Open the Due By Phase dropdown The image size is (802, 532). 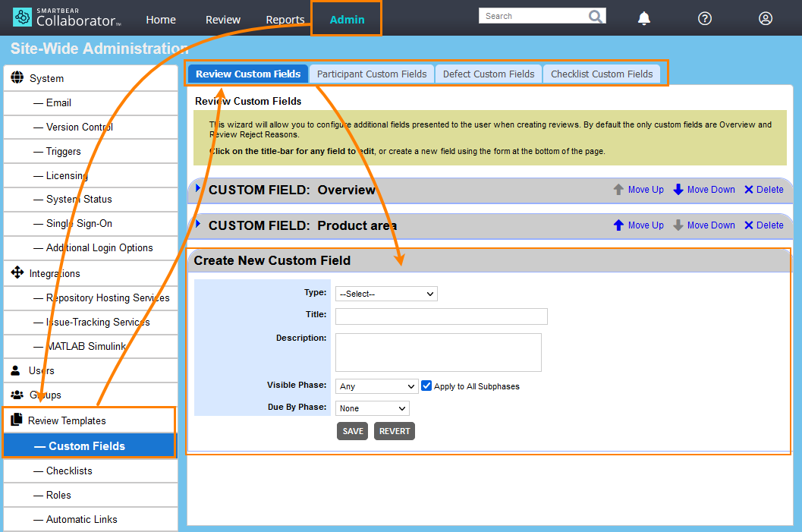click(372, 408)
